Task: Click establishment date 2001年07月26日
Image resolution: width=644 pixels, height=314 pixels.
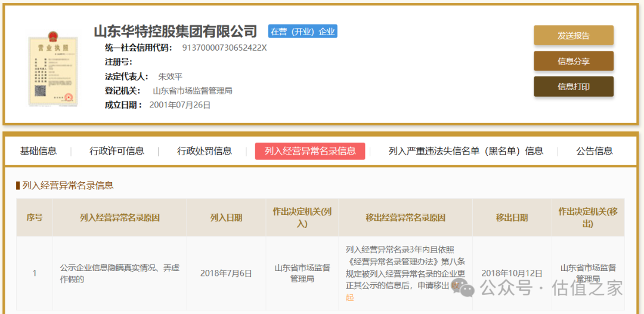Action: 180,105
